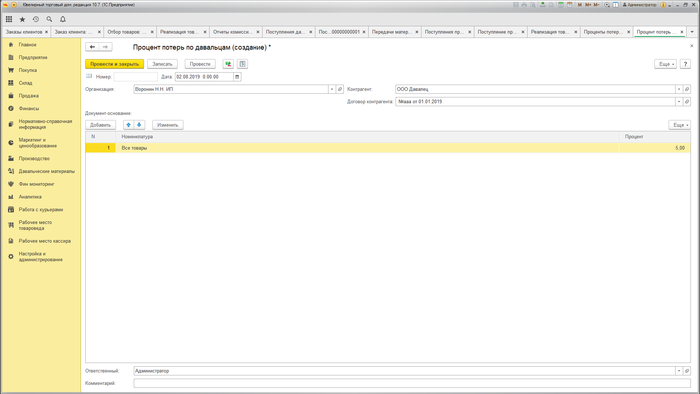The image size is (700, 394).
Task: Click into the Комментарий field
Action: coord(412,383)
